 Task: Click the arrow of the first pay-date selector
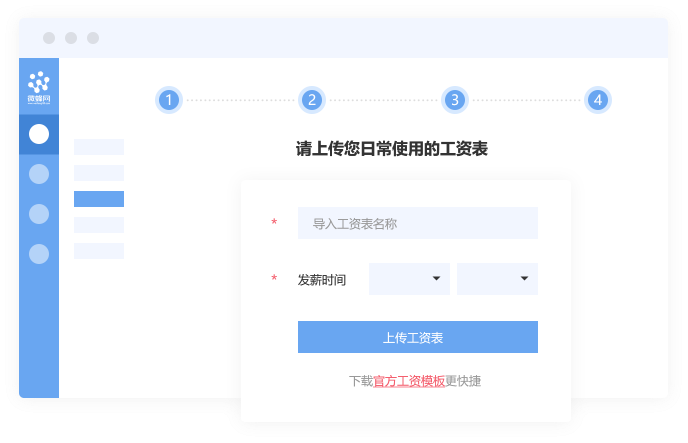pyautogui.click(x=436, y=279)
